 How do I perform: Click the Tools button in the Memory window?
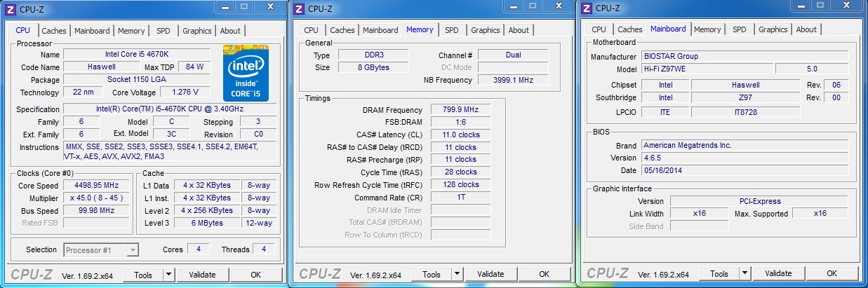[432, 275]
